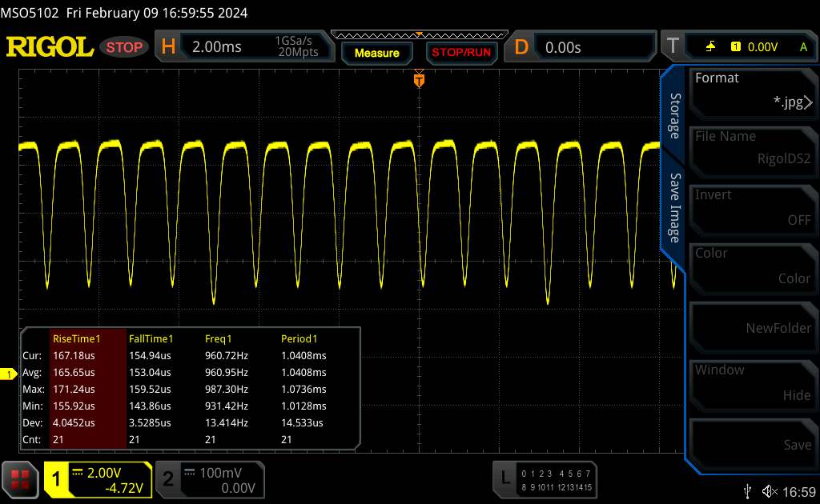Click the trigger mode A indicator
The width and height of the screenshot is (820, 504).
(803, 47)
